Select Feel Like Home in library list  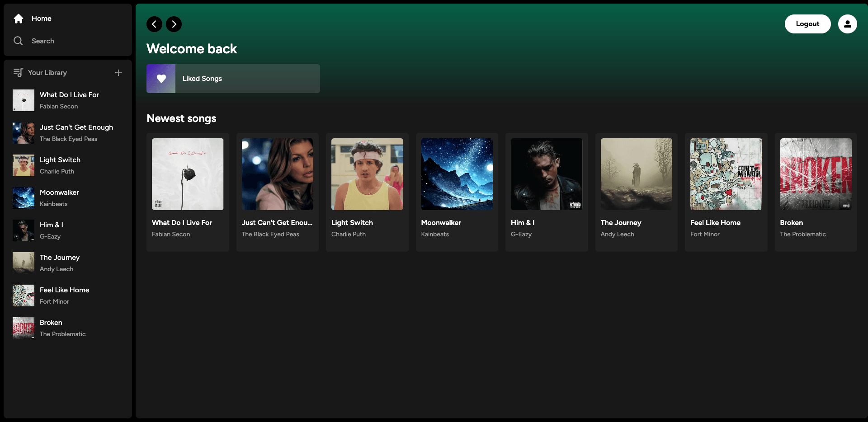[68, 295]
